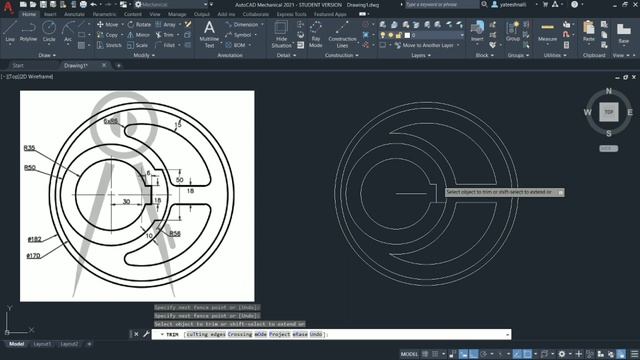Open the Dimension dropdown arrow
640x360 pixels.
[x=262, y=24]
